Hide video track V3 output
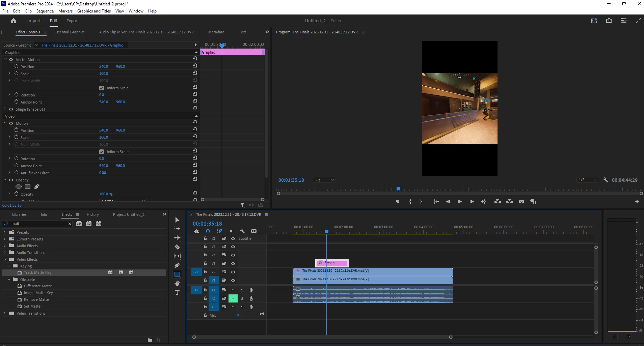 click(x=233, y=263)
